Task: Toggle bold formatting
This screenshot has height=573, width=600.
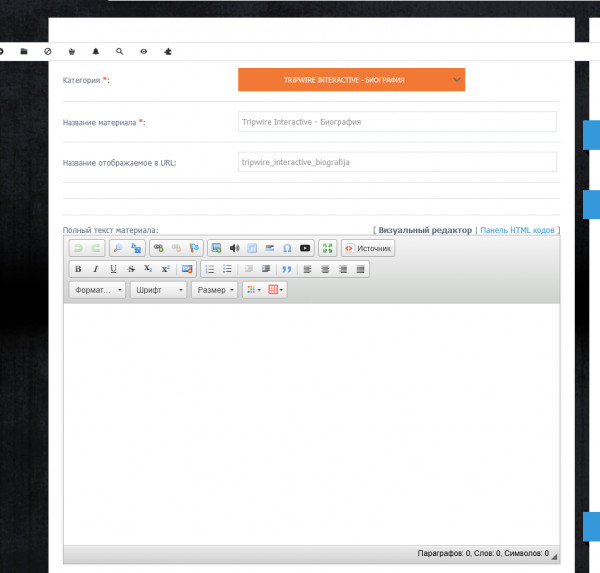Action: [78, 269]
